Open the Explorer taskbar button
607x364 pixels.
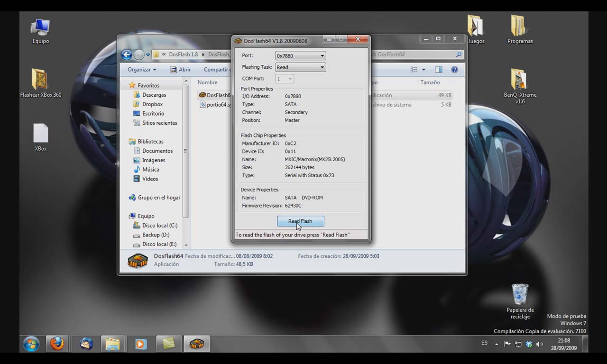113,344
